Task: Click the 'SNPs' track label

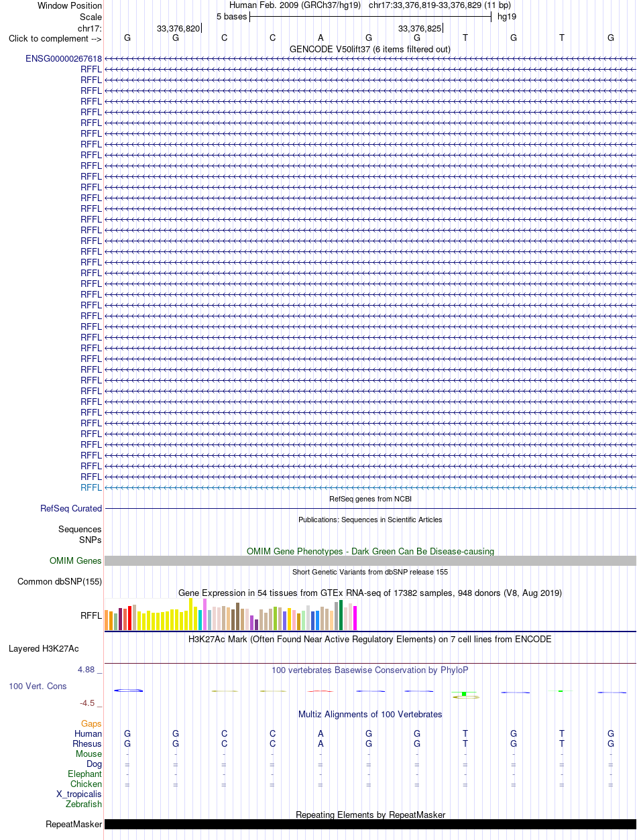Action: pyautogui.click(x=91, y=539)
